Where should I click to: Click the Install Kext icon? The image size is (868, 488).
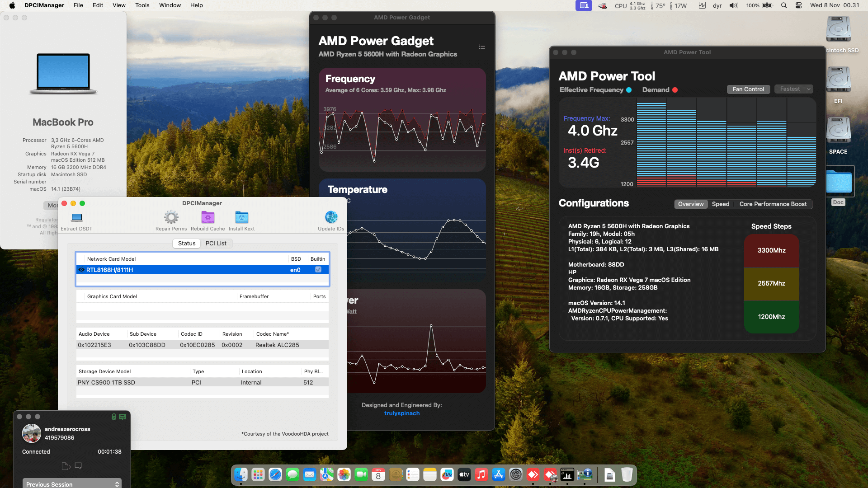pos(241,217)
